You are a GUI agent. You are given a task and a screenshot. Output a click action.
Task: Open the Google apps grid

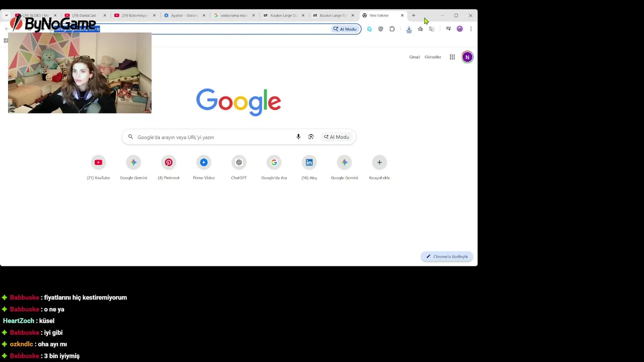point(452,57)
